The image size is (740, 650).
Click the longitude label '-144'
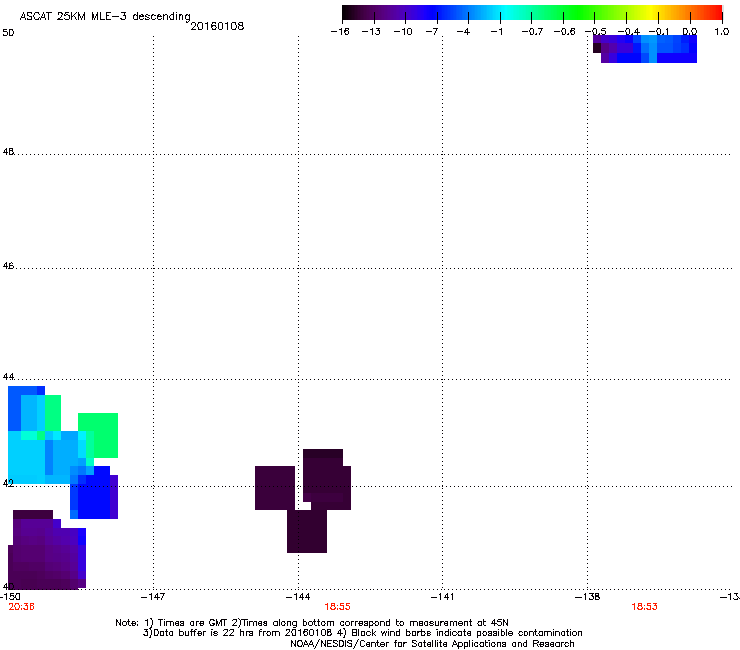pos(298,597)
